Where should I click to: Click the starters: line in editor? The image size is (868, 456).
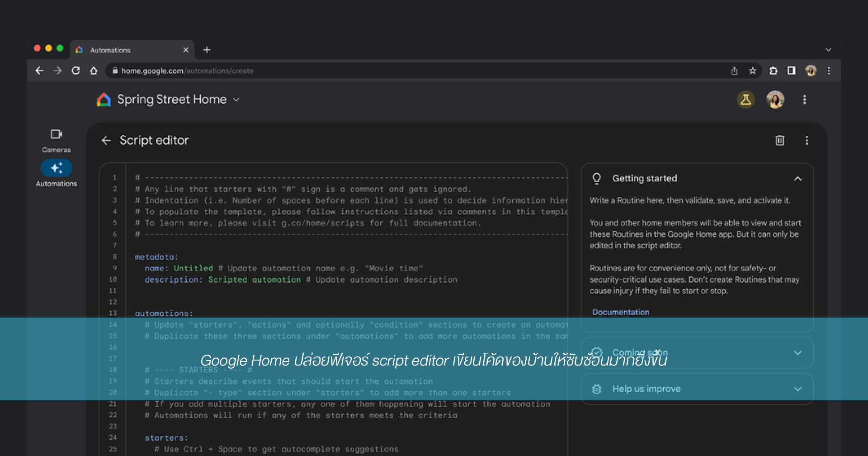(x=166, y=438)
